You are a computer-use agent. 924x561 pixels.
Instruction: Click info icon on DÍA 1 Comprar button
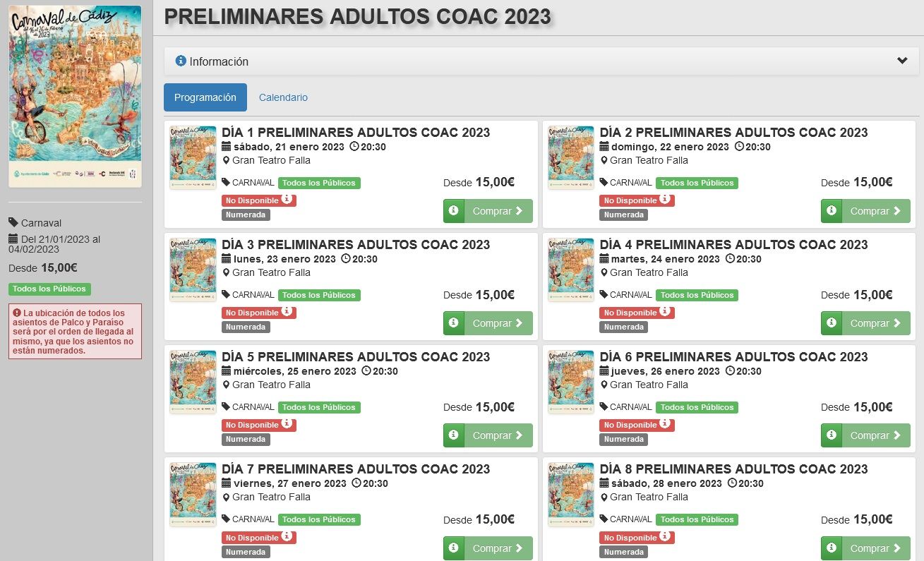454,211
